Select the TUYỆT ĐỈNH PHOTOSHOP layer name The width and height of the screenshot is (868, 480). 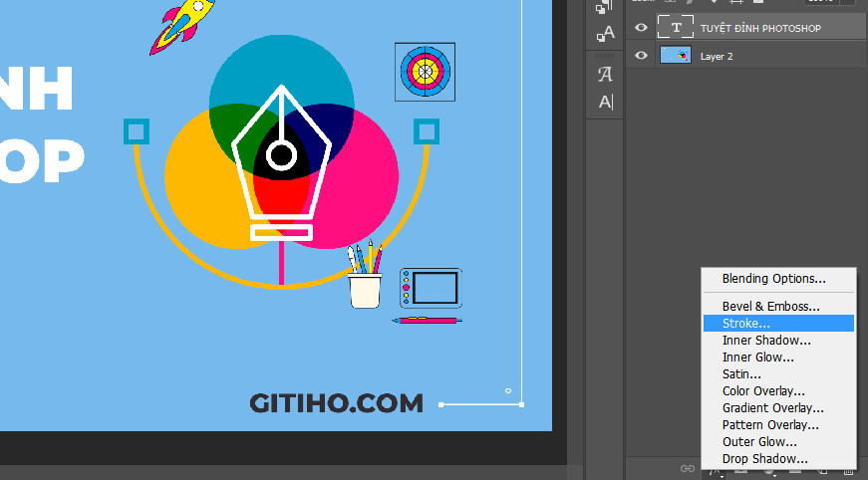click(x=760, y=28)
